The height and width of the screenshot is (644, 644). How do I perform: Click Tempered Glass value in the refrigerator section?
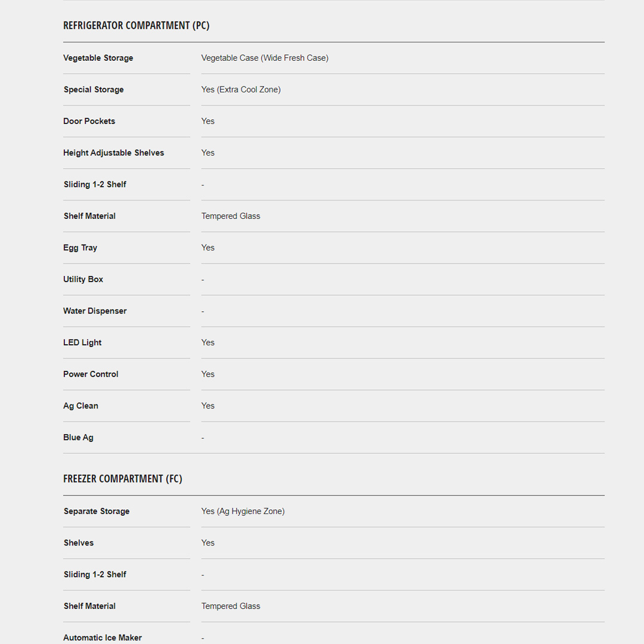[231, 216]
